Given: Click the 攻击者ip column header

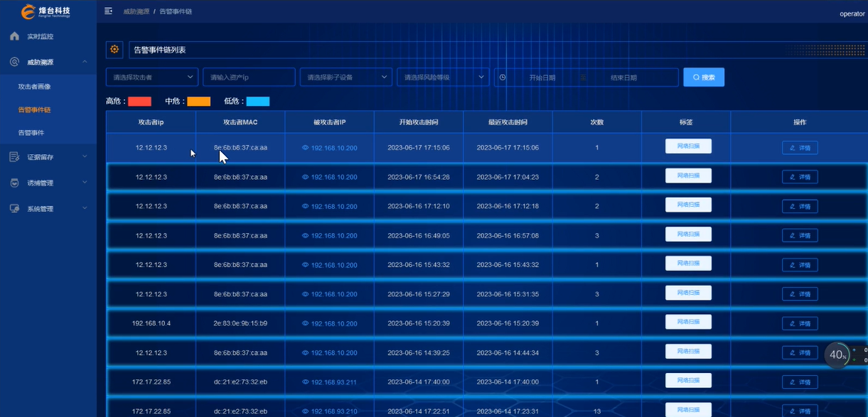Looking at the screenshot, I should (151, 122).
